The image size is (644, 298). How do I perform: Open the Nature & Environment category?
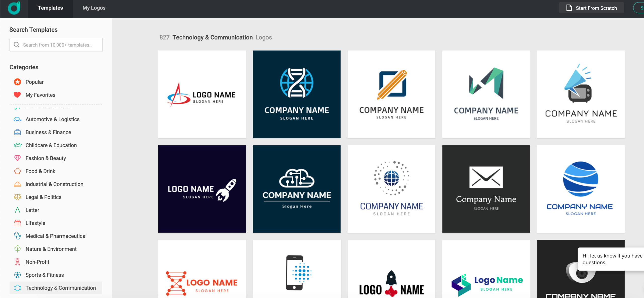pyautogui.click(x=51, y=249)
